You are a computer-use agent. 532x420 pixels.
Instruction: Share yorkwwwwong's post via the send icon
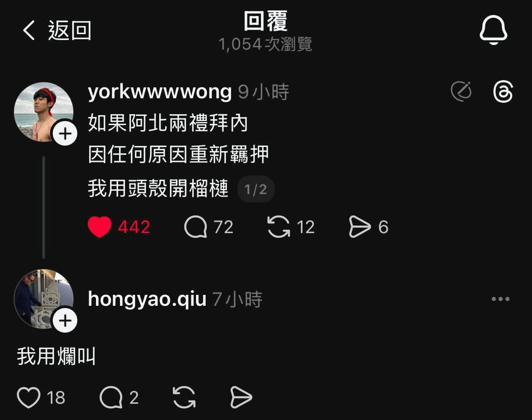click(x=360, y=227)
